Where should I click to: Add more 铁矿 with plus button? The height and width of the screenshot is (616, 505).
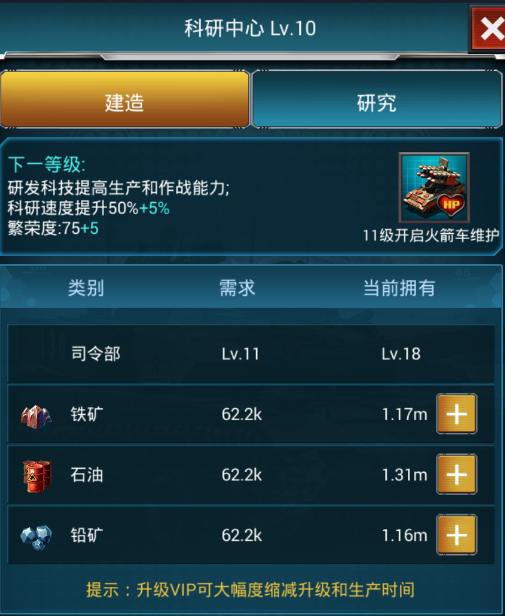click(x=457, y=414)
